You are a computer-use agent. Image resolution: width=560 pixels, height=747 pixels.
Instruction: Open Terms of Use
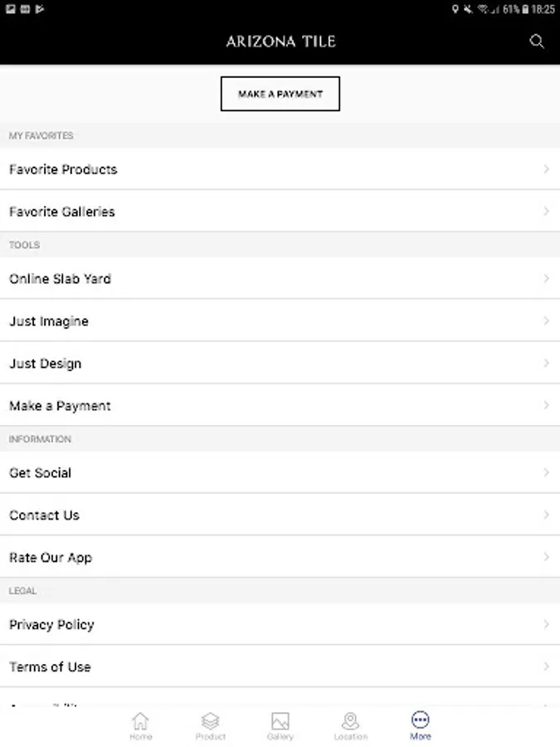pyautogui.click(x=50, y=667)
